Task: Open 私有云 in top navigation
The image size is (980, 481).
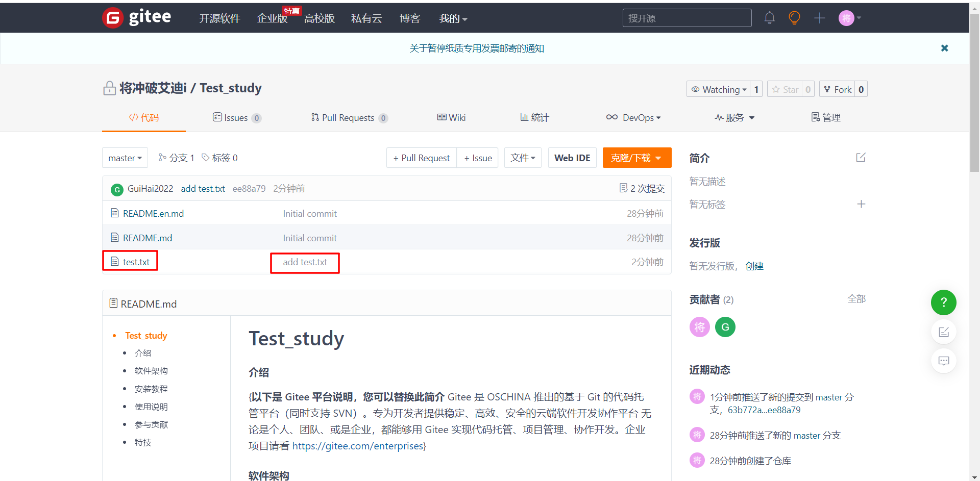Action: click(x=366, y=18)
